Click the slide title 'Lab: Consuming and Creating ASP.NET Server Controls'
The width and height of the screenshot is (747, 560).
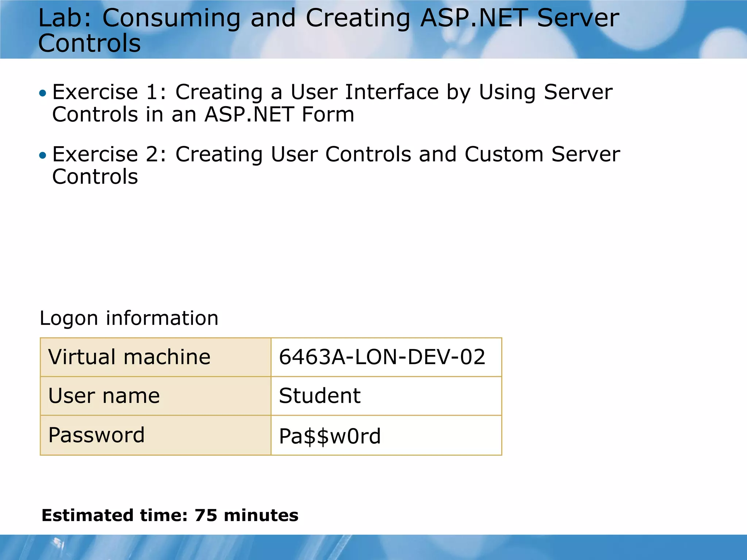pos(328,30)
